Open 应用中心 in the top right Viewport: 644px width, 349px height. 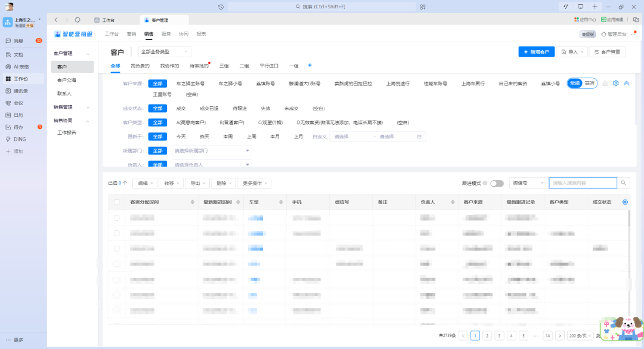point(585,20)
